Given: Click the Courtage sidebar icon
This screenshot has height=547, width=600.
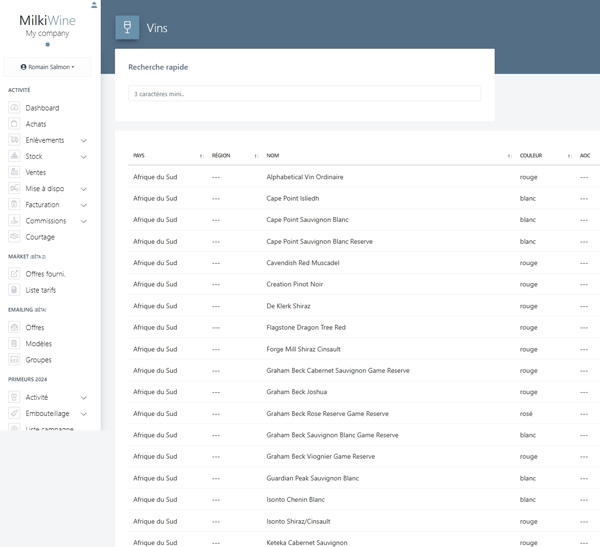Looking at the screenshot, I should pyautogui.click(x=14, y=237).
